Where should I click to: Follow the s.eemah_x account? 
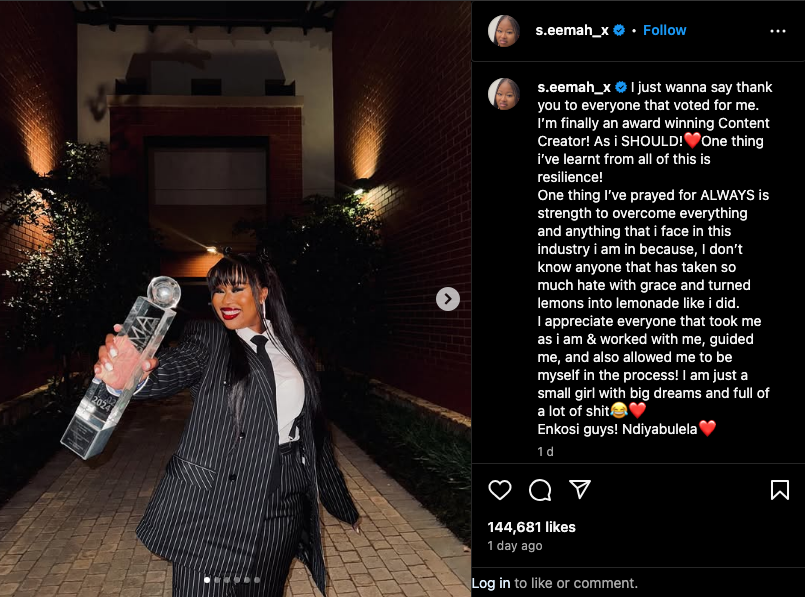664,30
